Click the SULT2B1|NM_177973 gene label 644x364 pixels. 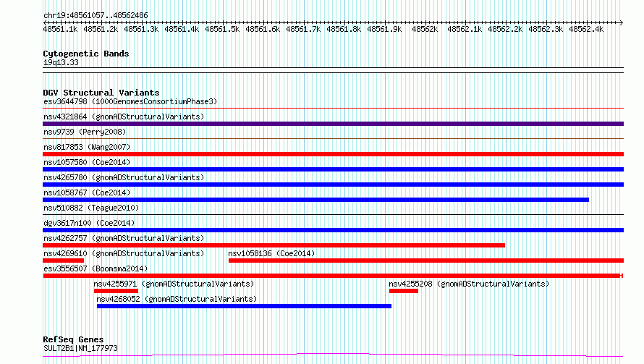(80, 348)
